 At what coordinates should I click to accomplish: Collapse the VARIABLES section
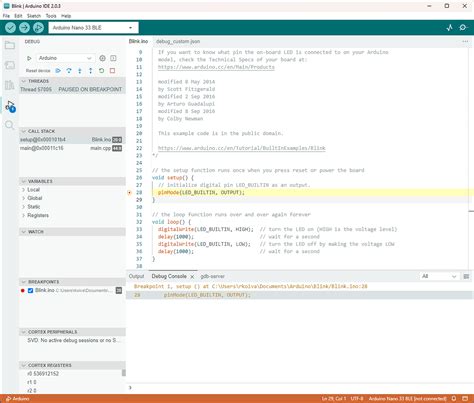point(72,181)
